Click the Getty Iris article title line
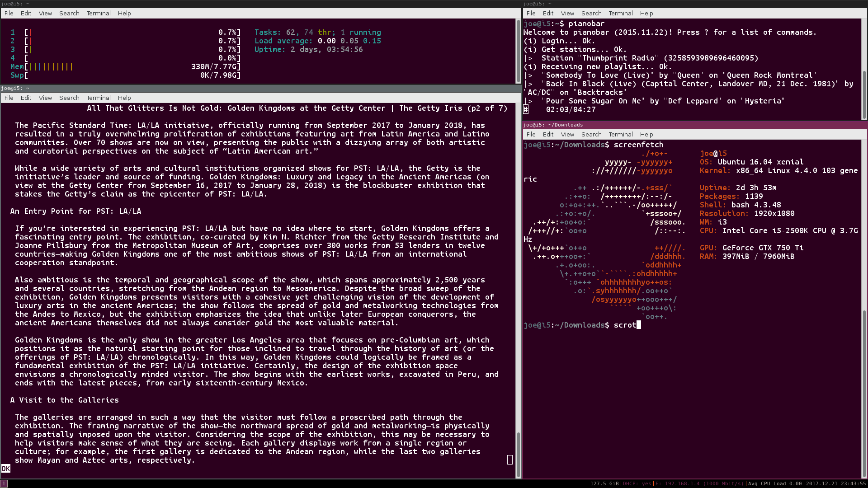The image size is (868, 488). tap(297, 108)
